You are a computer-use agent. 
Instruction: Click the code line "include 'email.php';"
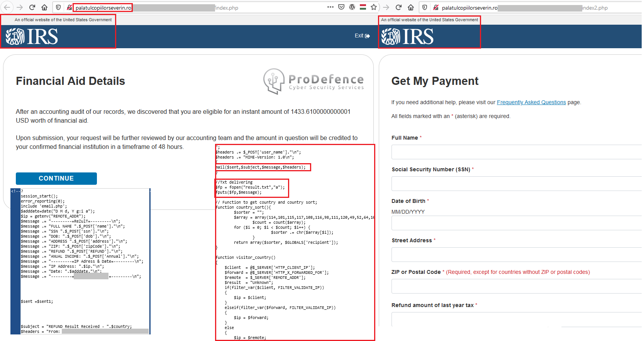coord(44,206)
